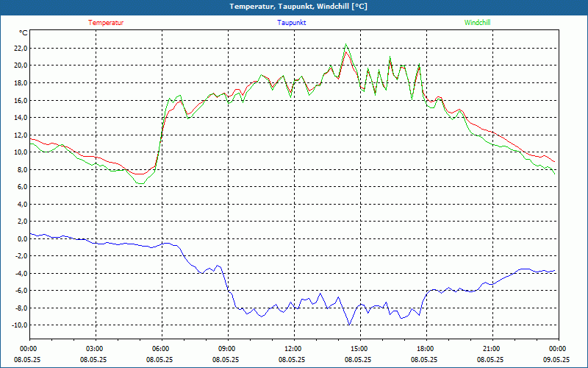
Task: Click the chart title Temperatur, Taupunkt, Windchill
Action: click(x=298, y=7)
